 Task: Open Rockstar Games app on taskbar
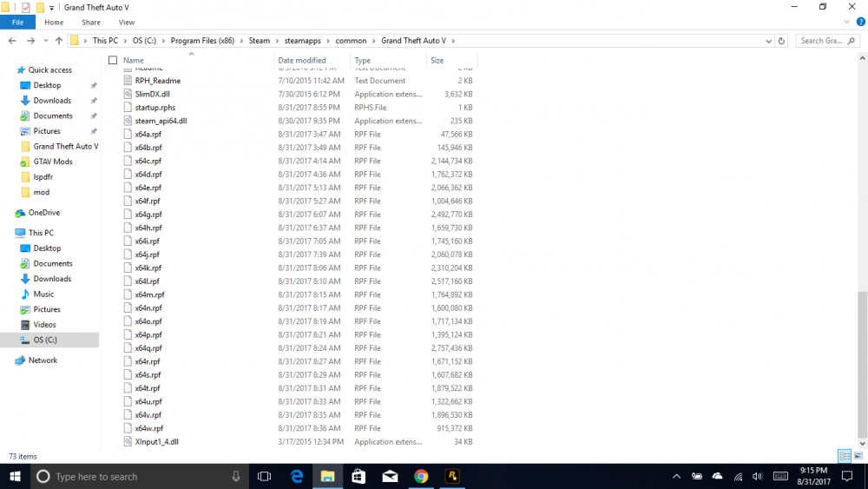click(452, 476)
